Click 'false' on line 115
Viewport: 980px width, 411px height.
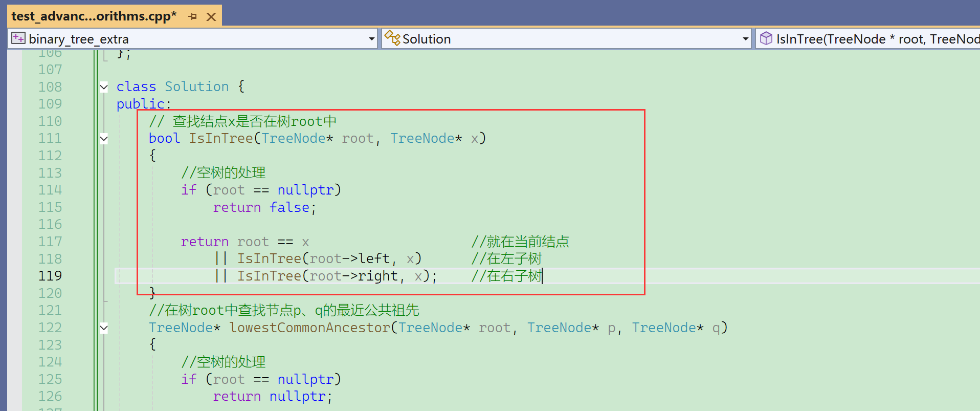(289, 207)
